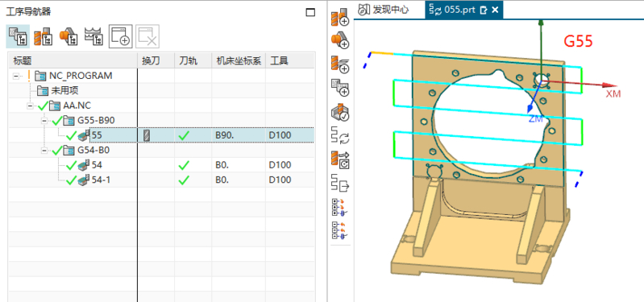Click the Create Program icon
The height and width of the screenshot is (302, 644).
(x=340, y=88)
